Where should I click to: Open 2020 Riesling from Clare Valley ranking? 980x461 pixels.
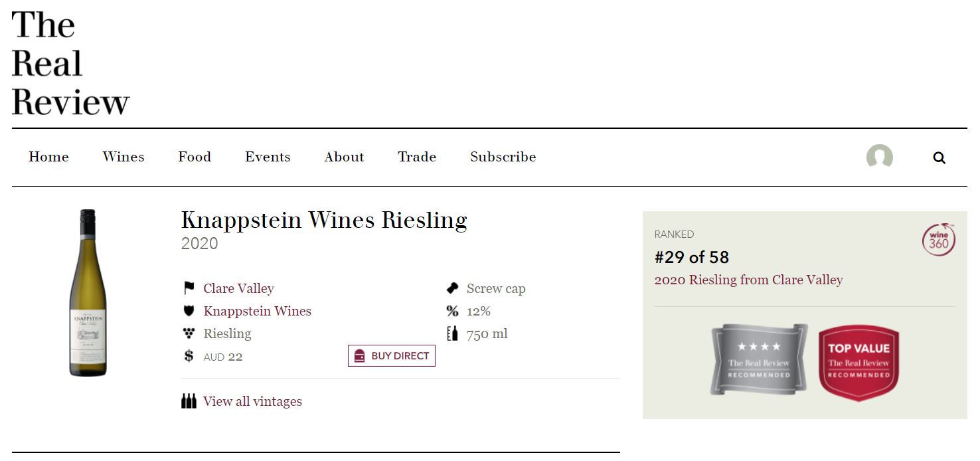tap(748, 280)
